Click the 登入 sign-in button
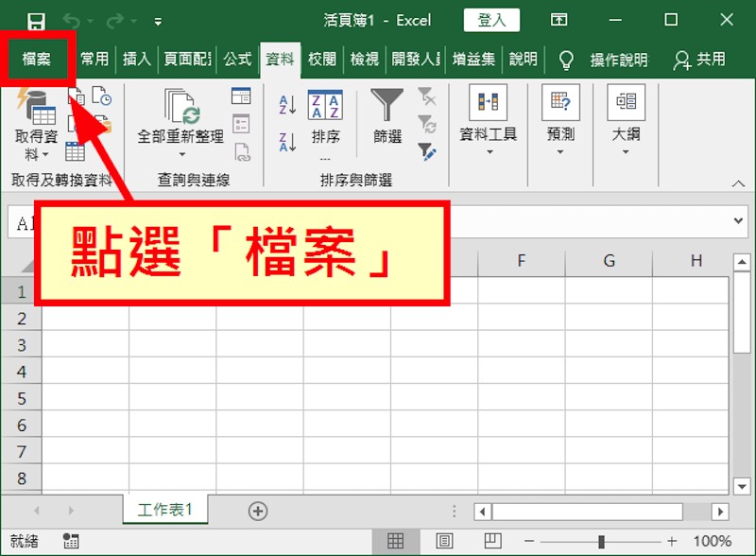 coord(491,19)
